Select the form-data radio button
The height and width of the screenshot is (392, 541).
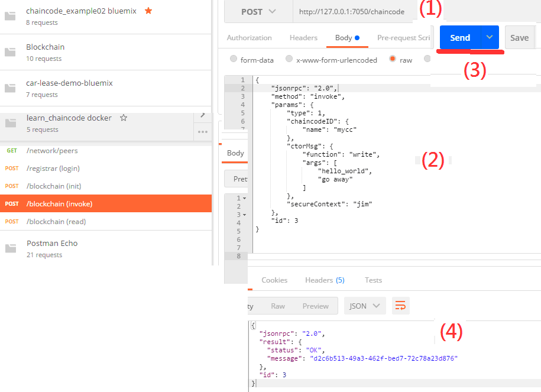click(234, 59)
